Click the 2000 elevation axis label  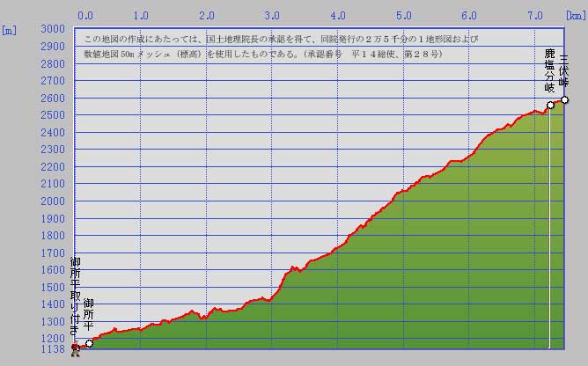(53, 201)
